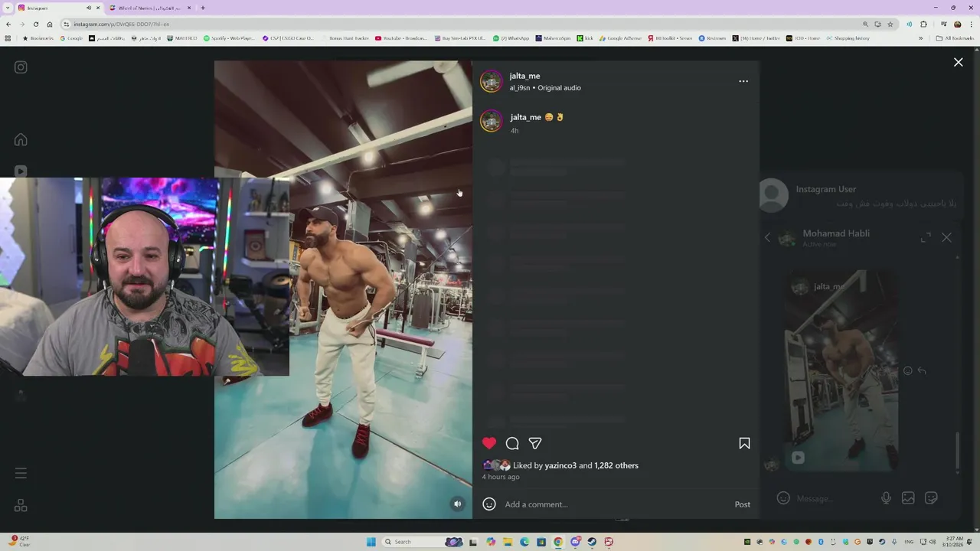The width and height of the screenshot is (980, 551).
Task: Open Chrome from the taskbar
Action: [558, 542]
